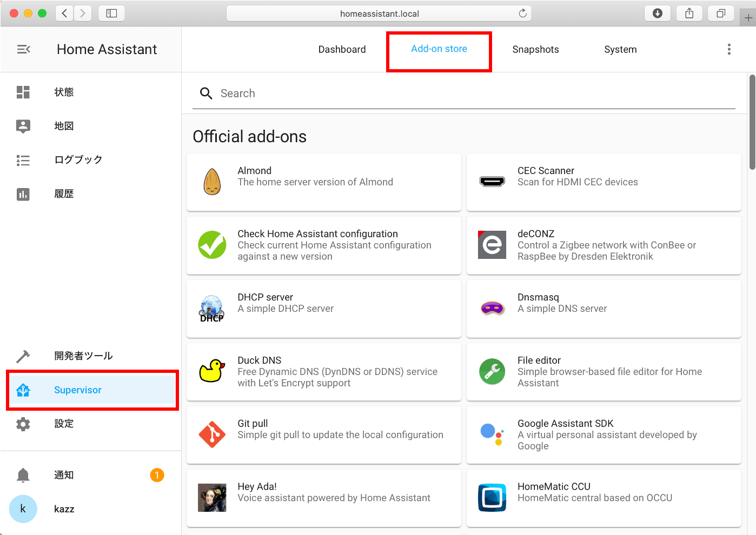Click the search magnifier icon
Viewport: 756px width, 535px height.
click(205, 93)
